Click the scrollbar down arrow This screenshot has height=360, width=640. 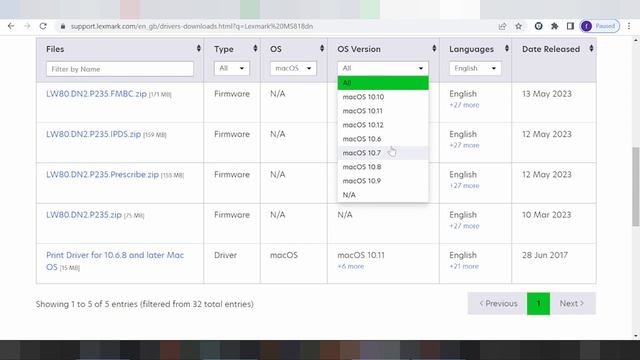[636, 336]
